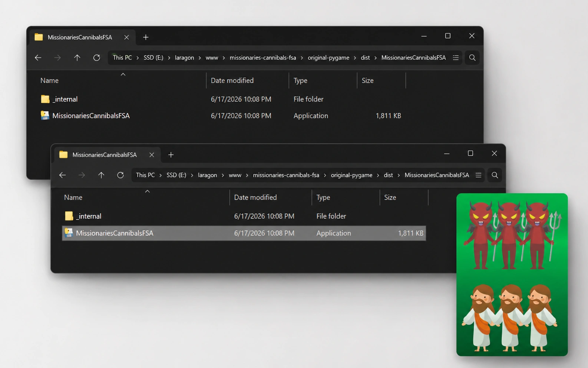Go forward in the rear Explorer window

tap(57, 57)
